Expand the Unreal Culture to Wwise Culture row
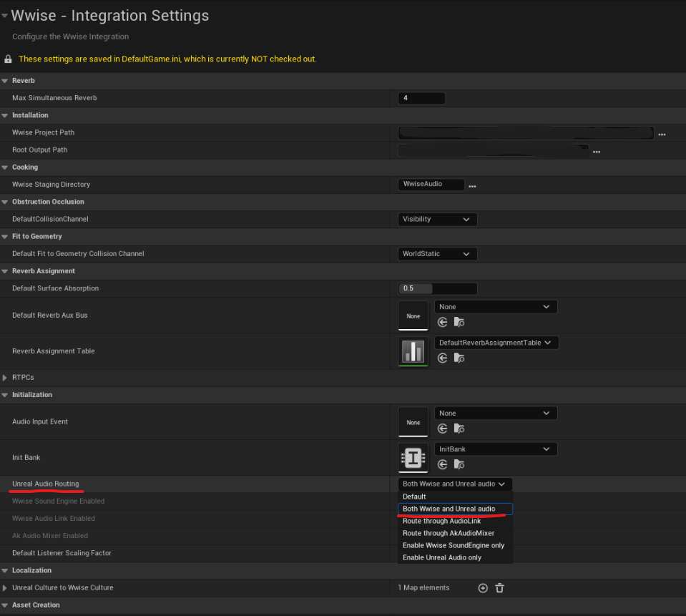 [x=5, y=588]
